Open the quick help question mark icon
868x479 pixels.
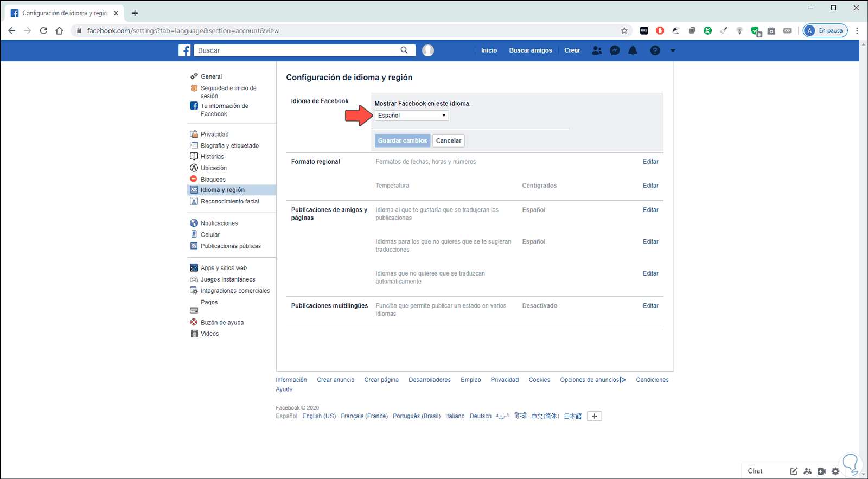[x=655, y=50]
